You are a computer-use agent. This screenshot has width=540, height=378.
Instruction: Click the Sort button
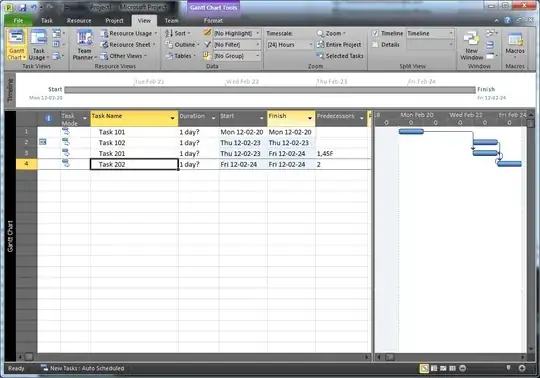tap(177, 33)
